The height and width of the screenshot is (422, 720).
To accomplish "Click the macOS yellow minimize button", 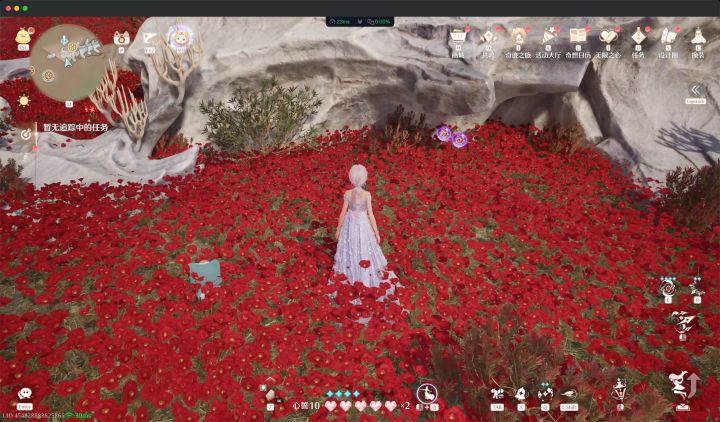I will (x=16, y=8).
